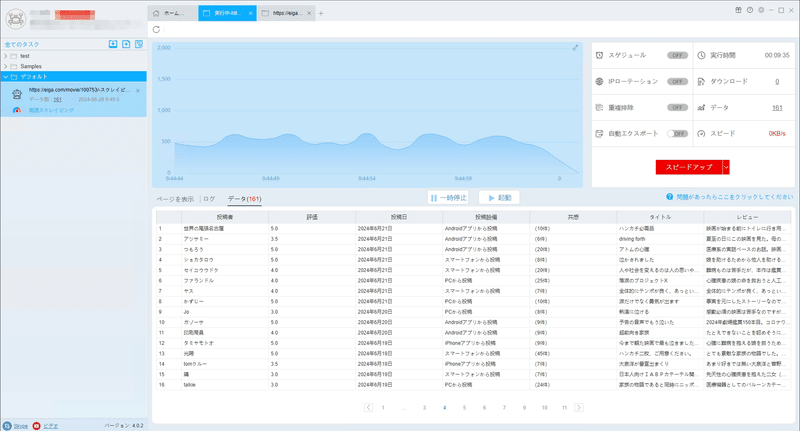Screen dimensions: 800x431
Task: Open the スピードアップ dropdown arrow
Action: coord(726,167)
